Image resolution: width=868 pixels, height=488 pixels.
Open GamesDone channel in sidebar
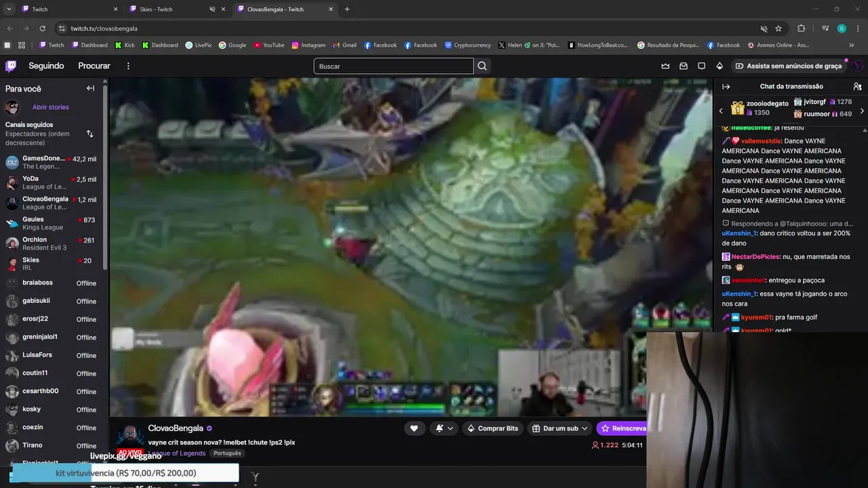pyautogui.click(x=51, y=162)
